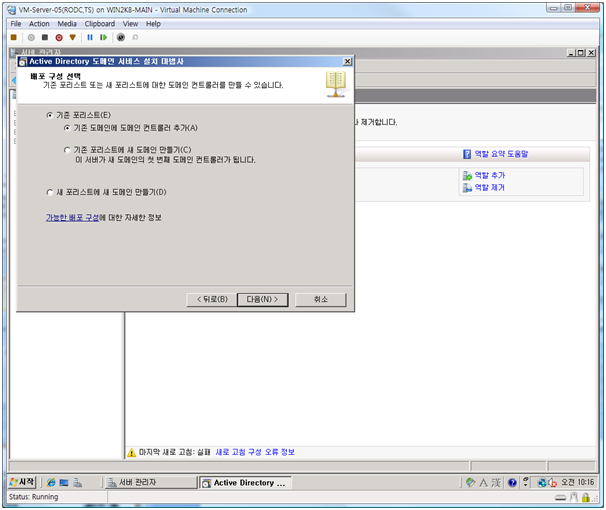
Task: Take a snapshot with the camera icon
Action: coord(121,37)
